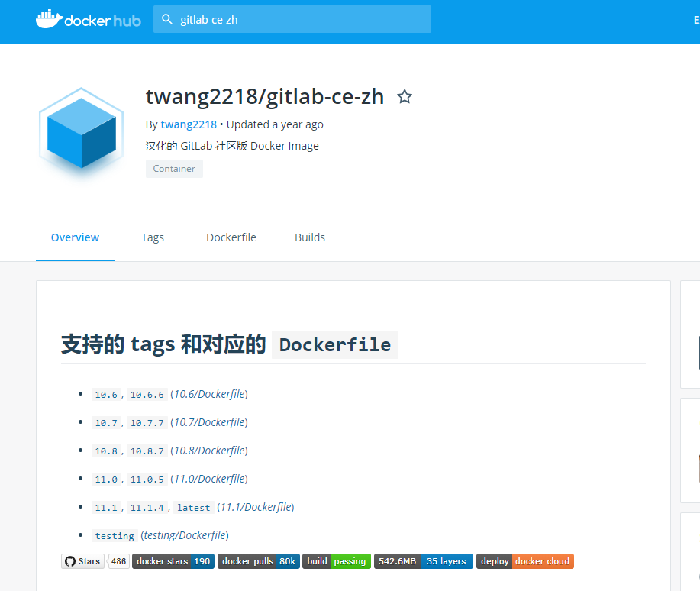Click the 486 GitHub star count
This screenshot has width=700, height=591.
pyautogui.click(x=119, y=561)
